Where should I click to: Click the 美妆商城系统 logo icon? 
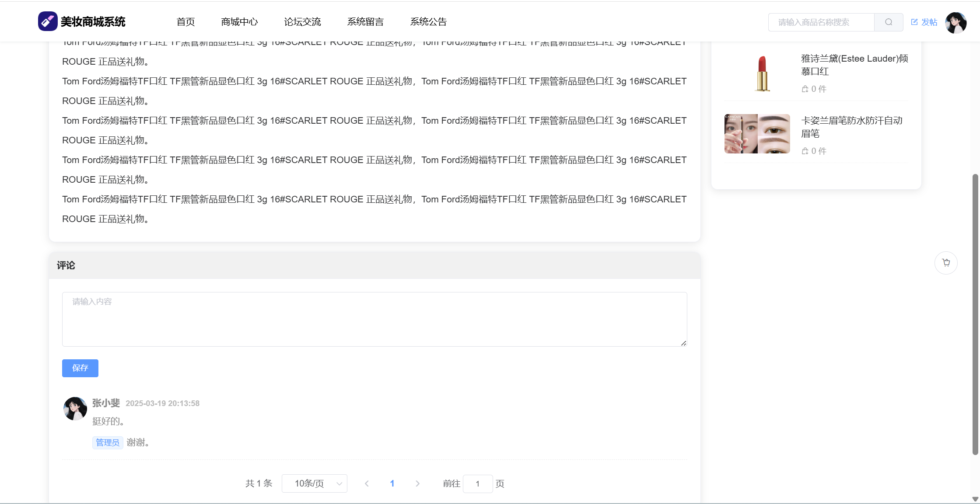point(48,21)
